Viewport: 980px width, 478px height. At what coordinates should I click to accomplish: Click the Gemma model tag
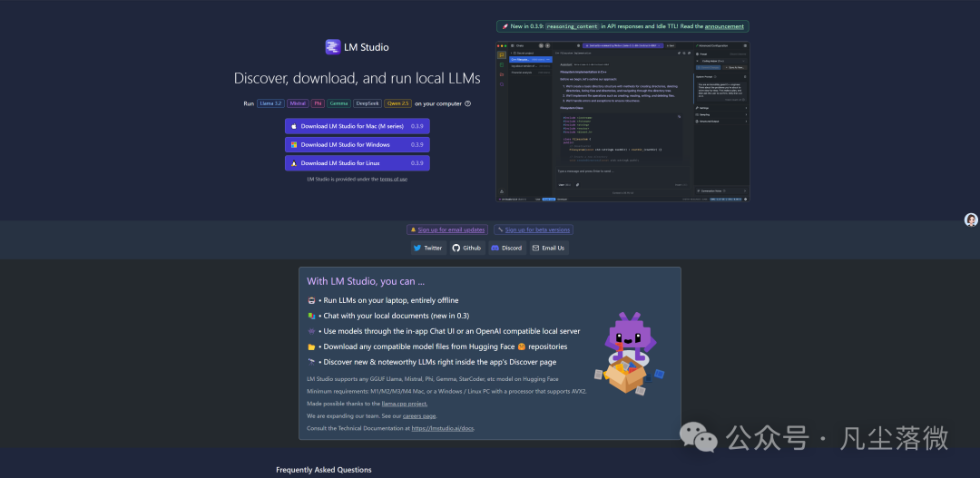(338, 103)
